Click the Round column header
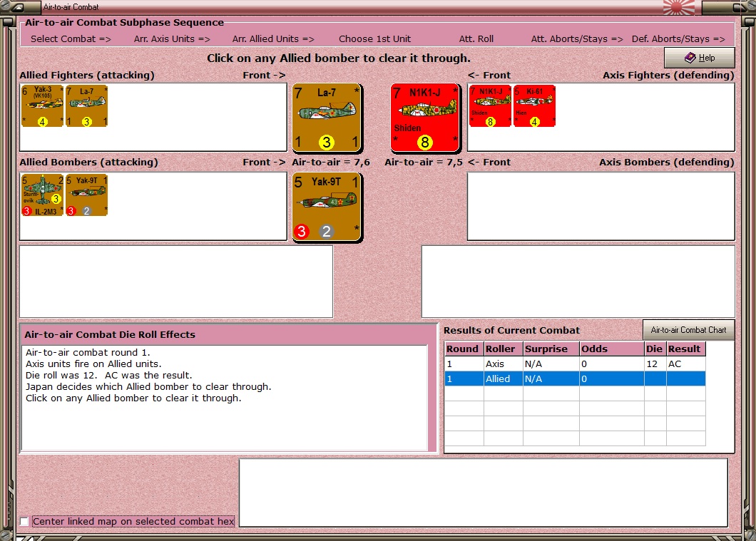The image size is (756, 541). click(464, 349)
